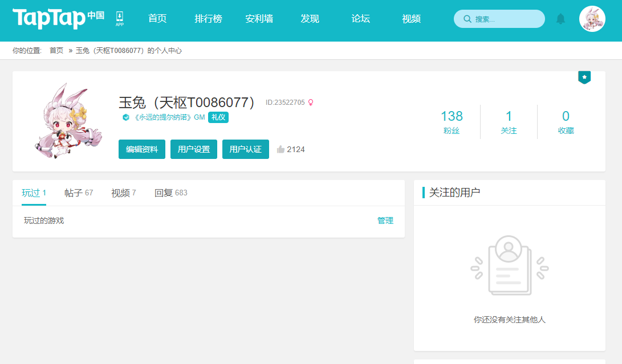Click the thumbs-up likes icon
Viewport: 622px width, 364px height.
pos(280,149)
